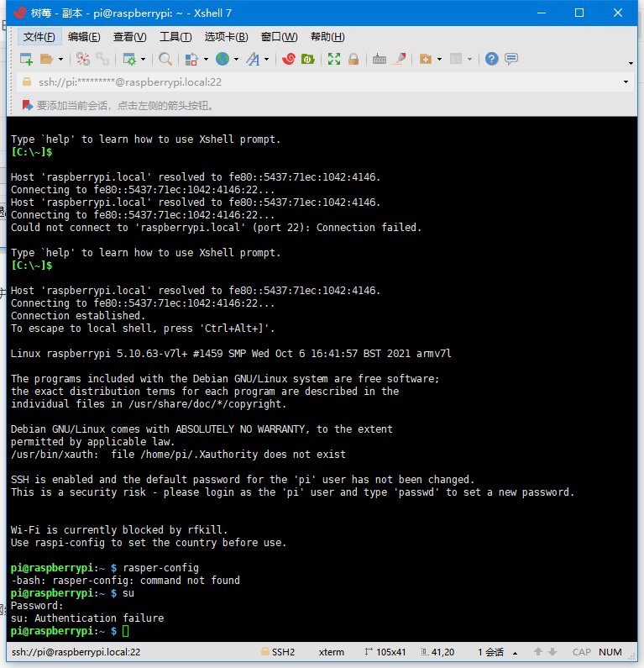Launch Xftp green icon

(x=308, y=59)
